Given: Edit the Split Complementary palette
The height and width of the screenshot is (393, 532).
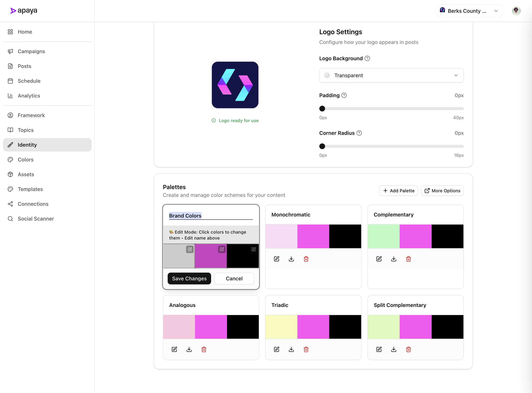Looking at the screenshot, I should pyautogui.click(x=379, y=349).
